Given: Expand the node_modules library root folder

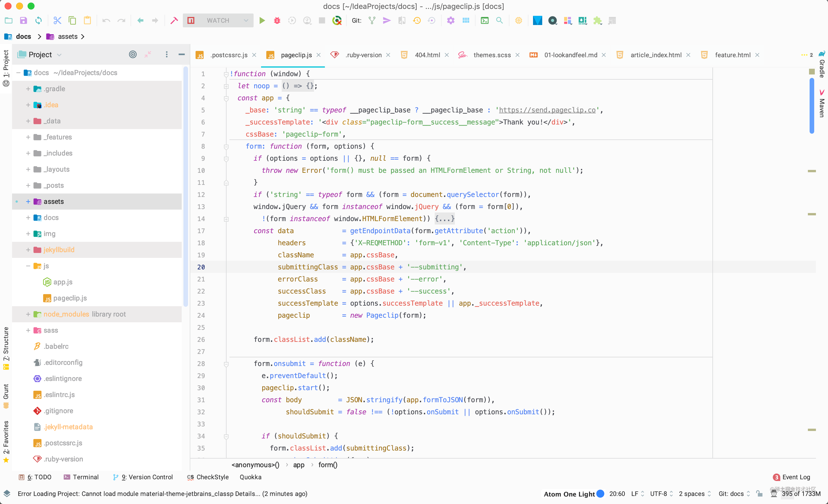Looking at the screenshot, I should (x=28, y=314).
